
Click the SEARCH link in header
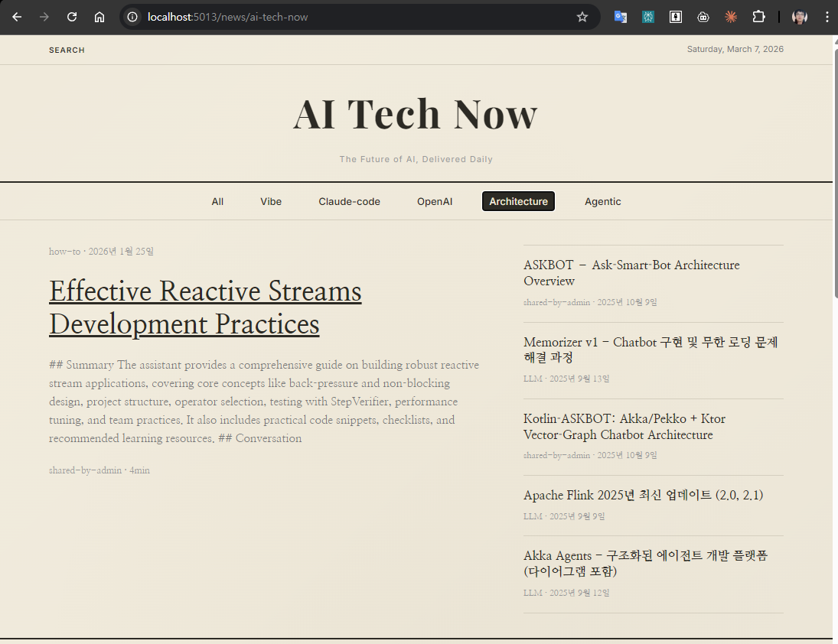[x=67, y=50]
